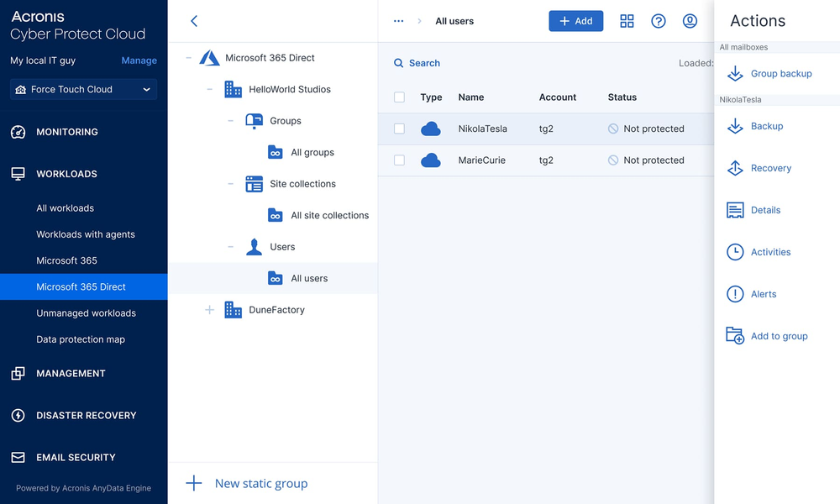Click the Site collections list icon
This screenshot has height=504, width=840.
coord(254,184)
